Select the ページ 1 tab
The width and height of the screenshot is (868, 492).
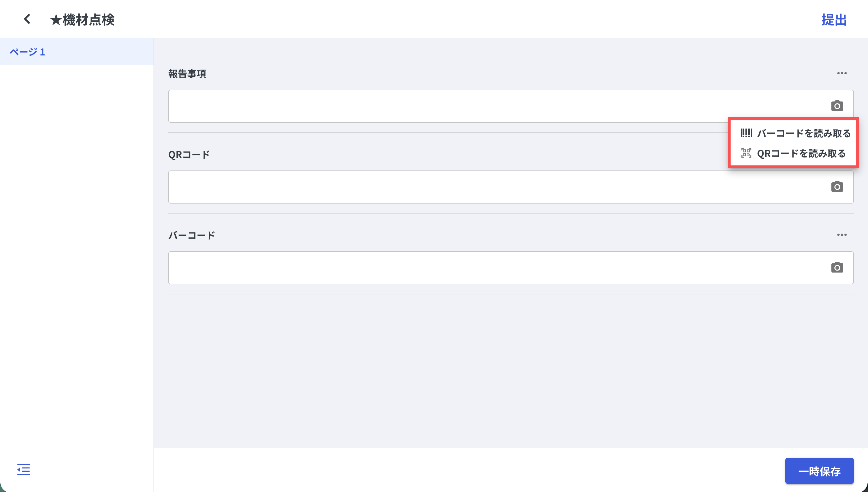pyautogui.click(x=27, y=52)
